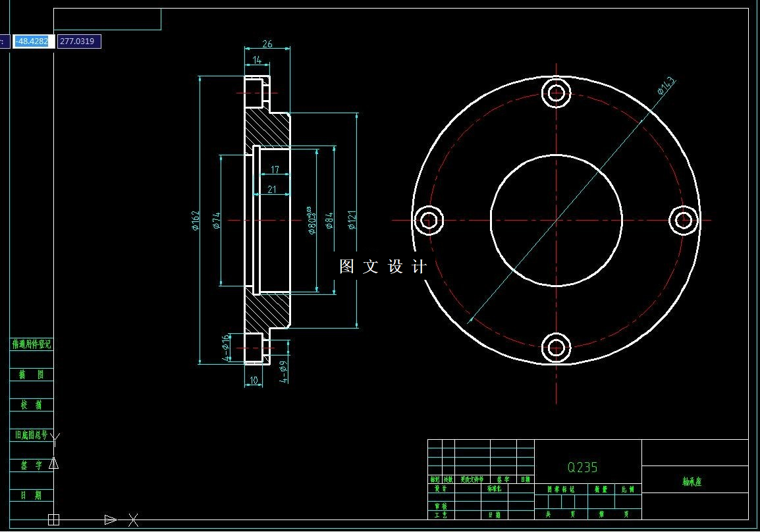
Task: Select the 14 dimension text
Action: coord(257,60)
